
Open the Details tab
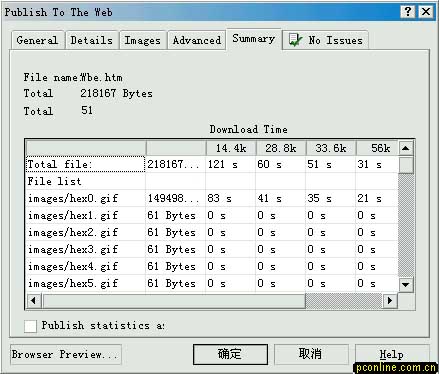(92, 40)
